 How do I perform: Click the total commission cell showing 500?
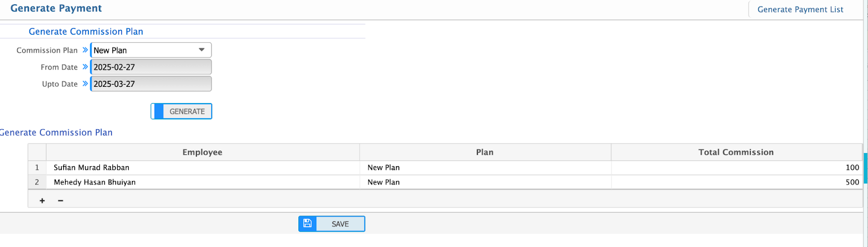click(736, 182)
